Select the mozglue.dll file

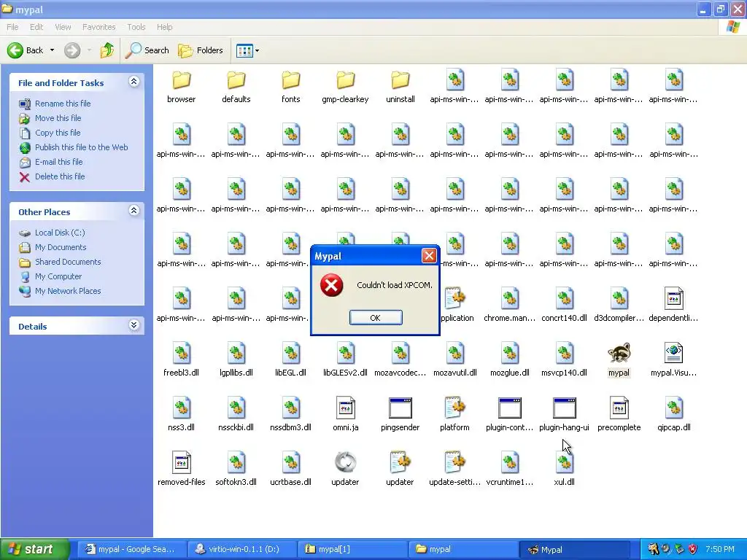510,360
